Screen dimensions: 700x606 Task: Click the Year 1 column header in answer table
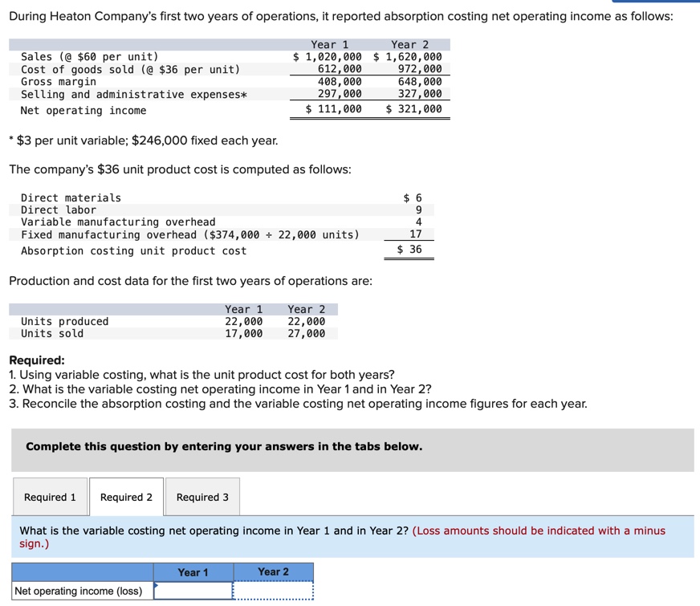[193, 572]
